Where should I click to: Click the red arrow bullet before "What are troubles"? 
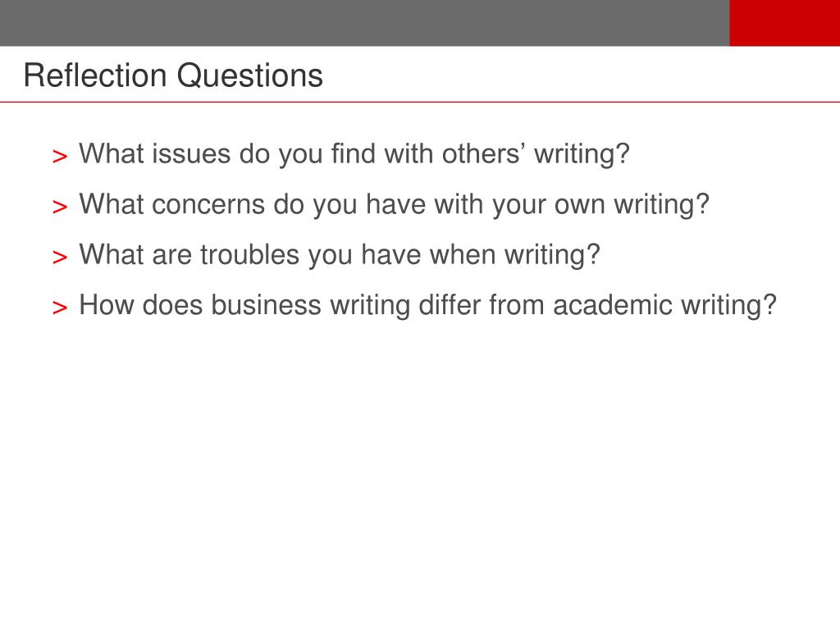(x=60, y=257)
